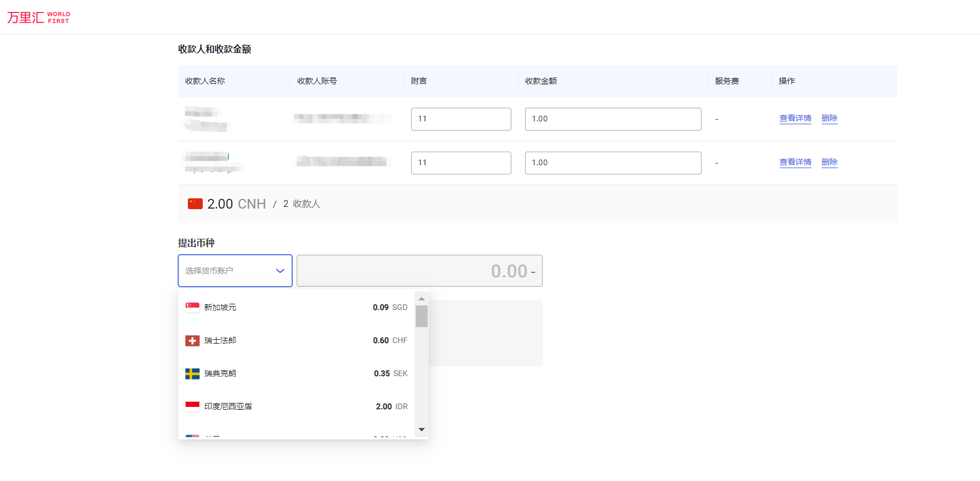Click the Swedish flag icon
980x481 pixels.
192,373
